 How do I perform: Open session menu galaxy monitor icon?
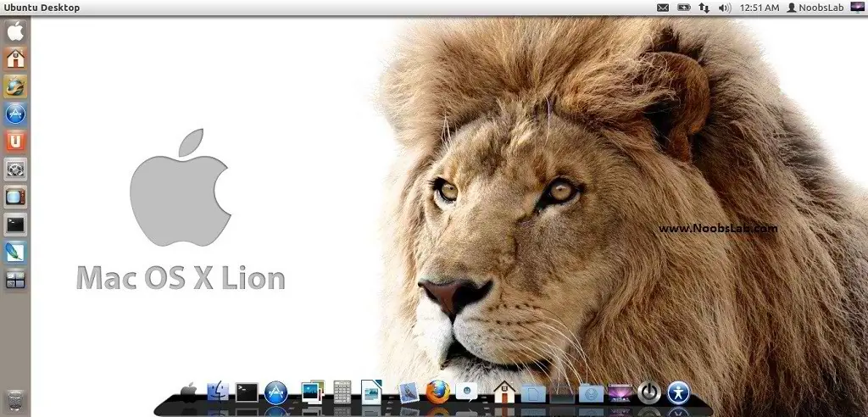pyautogui.click(x=857, y=8)
